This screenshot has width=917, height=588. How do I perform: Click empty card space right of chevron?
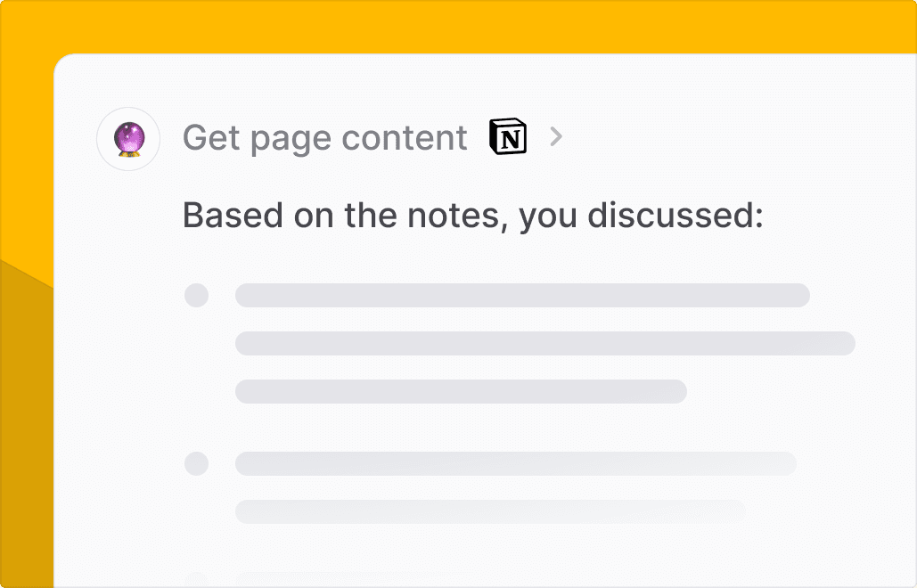coord(731,138)
